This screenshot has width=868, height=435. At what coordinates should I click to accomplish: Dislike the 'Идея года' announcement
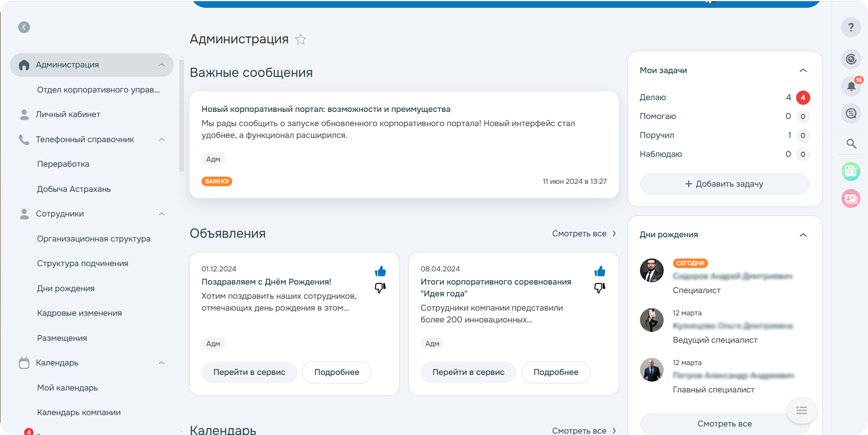600,288
